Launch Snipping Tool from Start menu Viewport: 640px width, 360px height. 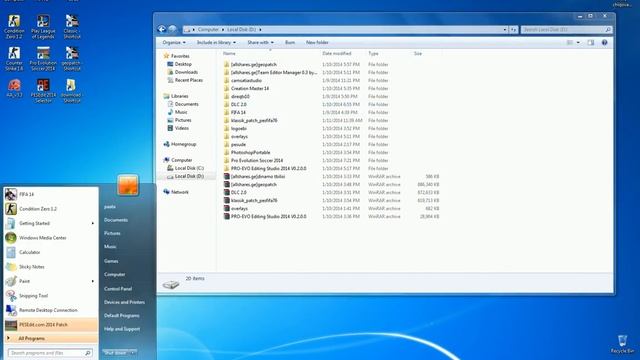coord(51,296)
